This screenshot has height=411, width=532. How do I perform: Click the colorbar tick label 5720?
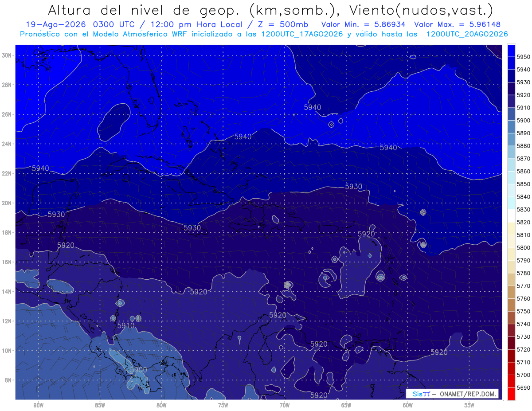click(x=523, y=349)
